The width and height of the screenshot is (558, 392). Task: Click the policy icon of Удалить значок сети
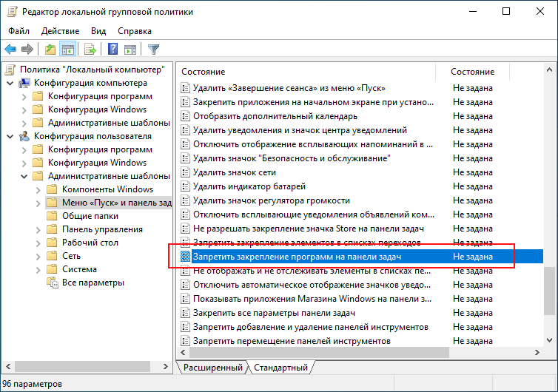(185, 172)
